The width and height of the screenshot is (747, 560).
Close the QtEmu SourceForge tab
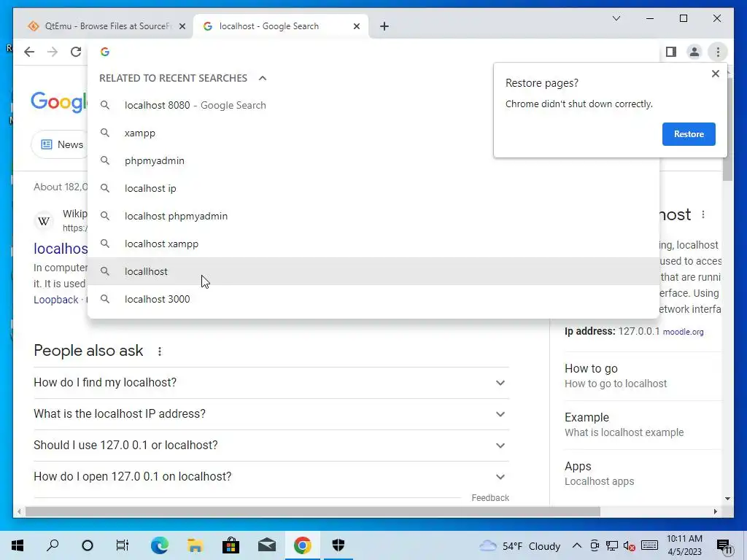[182, 26]
